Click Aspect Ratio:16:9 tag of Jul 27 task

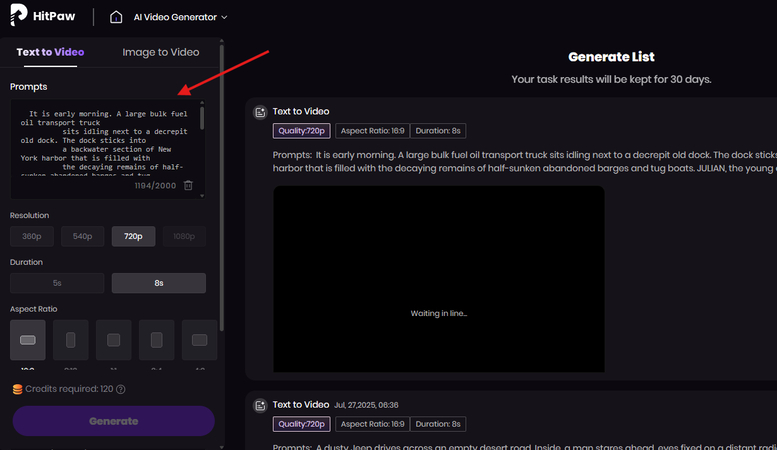pyautogui.click(x=373, y=424)
